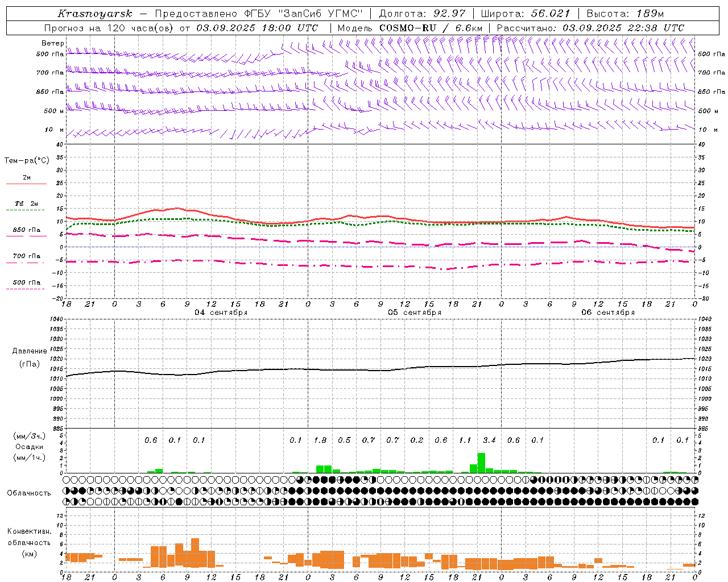This screenshot has width=728, height=582.
Task: Select the Предоставлено ФГБУ "ЗапСиб УГМС" text
Action: pyautogui.click(x=259, y=14)
